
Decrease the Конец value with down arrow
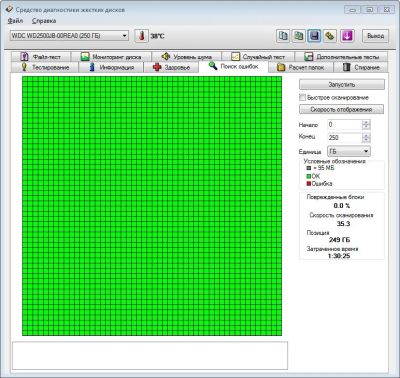click(366, 140)
